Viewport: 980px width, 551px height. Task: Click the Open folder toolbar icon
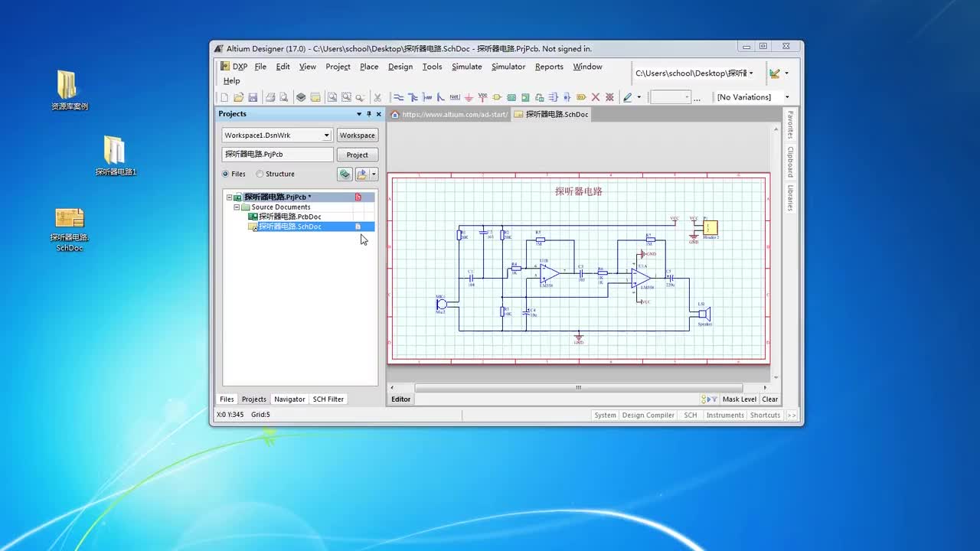pos(238,97)
